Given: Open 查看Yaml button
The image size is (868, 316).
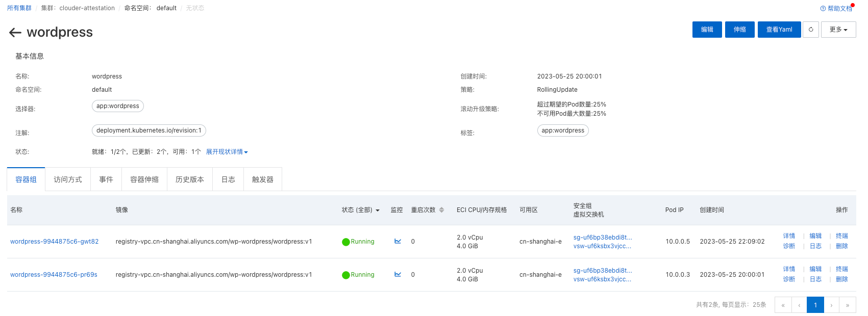Looking at the screenshot, I should click(x=779, y=30).
